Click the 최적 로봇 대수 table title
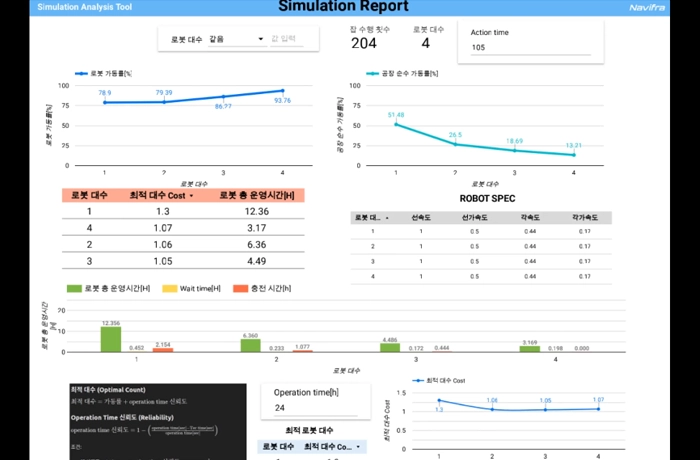This screenshot has height=460, width=700. pos(309,431)
